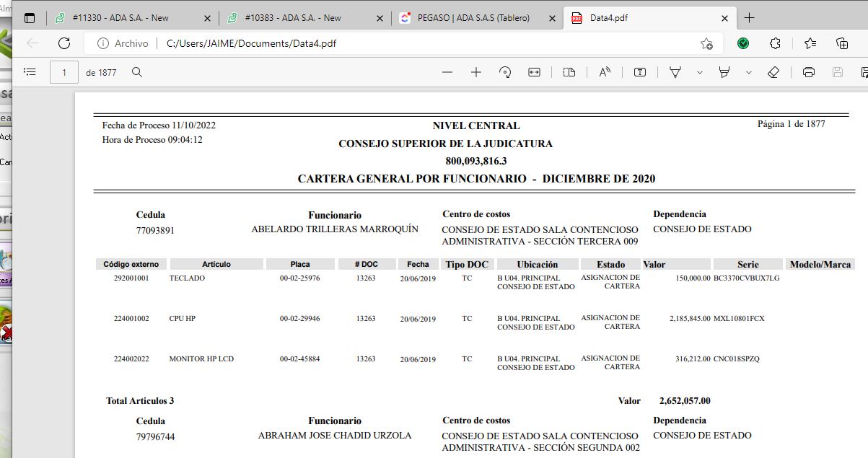The height and width of the screenshot is (458, 868).
Task: Select the Erase tool
Action: click(x=773, y=72)
